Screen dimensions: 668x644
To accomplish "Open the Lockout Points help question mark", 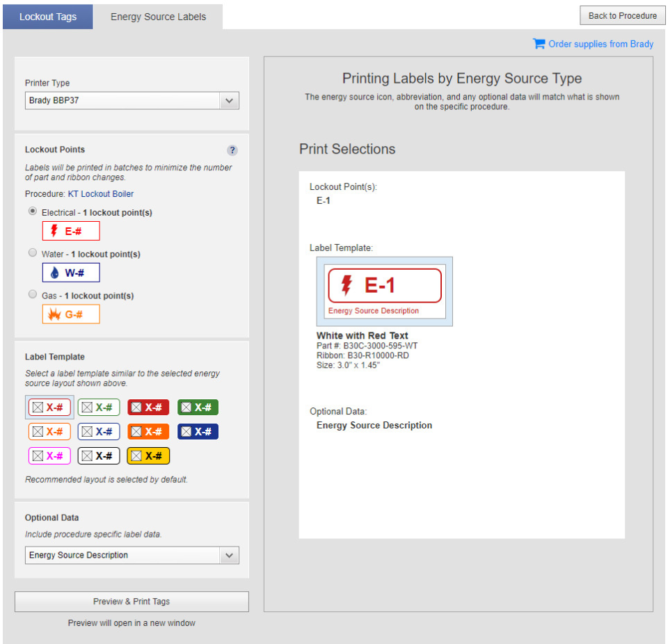I will coord(232,150).
